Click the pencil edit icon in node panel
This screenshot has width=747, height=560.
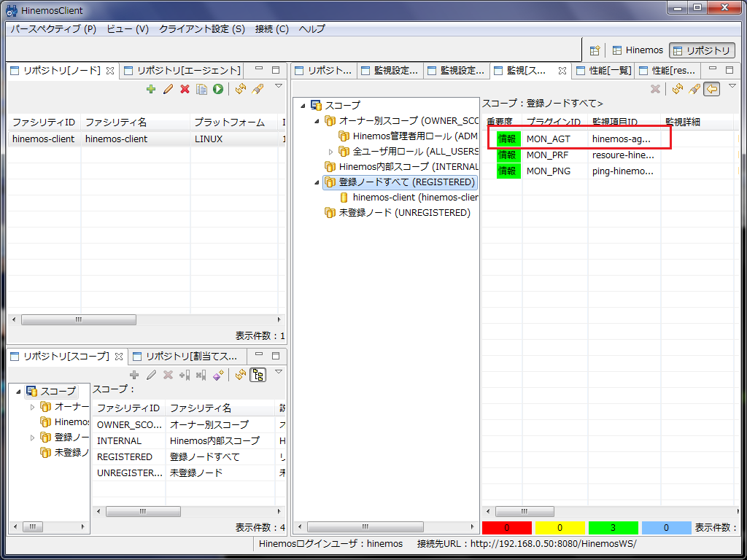click(168, 89)
